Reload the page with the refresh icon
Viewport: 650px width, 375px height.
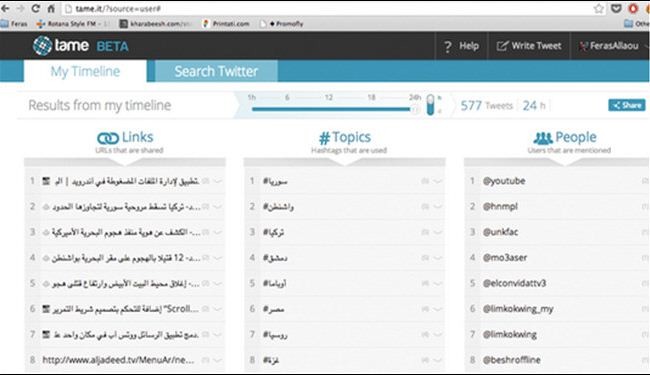click(36, 8)
